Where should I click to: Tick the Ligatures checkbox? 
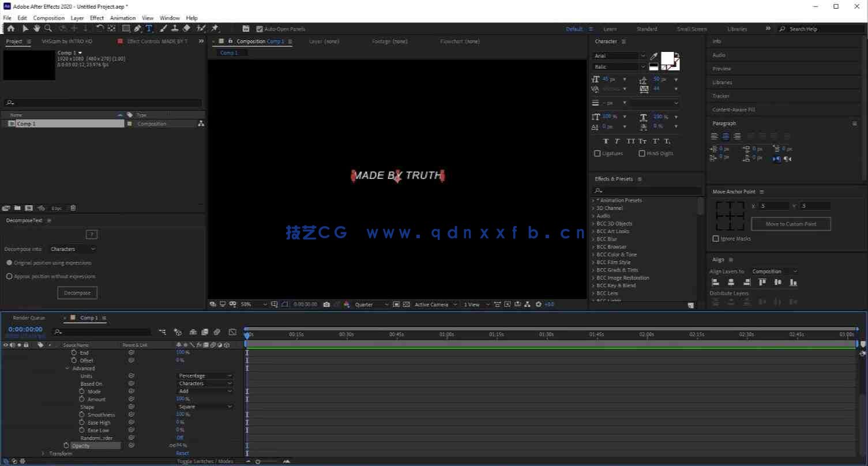(x=597, y=153)
